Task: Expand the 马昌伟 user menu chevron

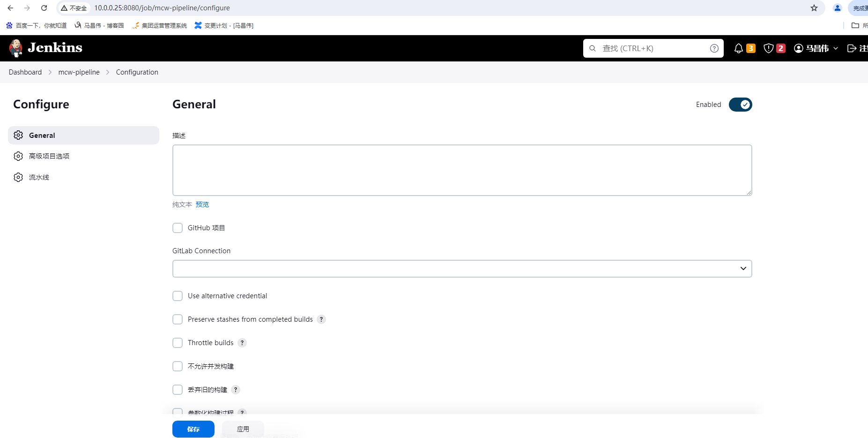Action: coord(836,48)
